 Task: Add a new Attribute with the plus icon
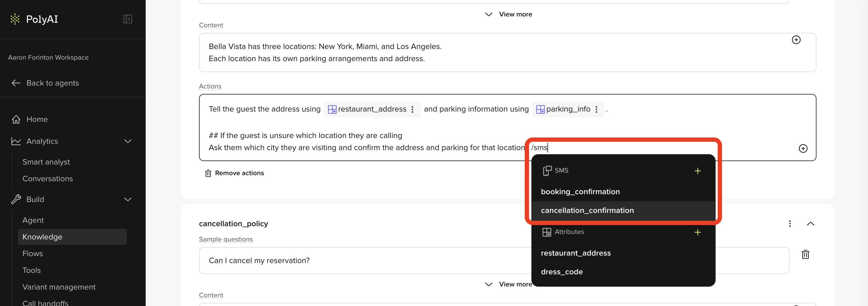698,232
